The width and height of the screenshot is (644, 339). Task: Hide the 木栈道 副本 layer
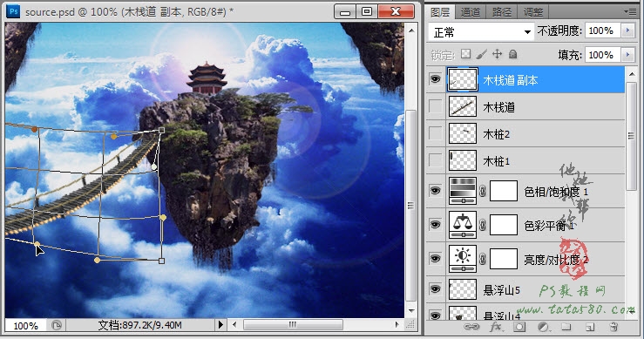436,79
